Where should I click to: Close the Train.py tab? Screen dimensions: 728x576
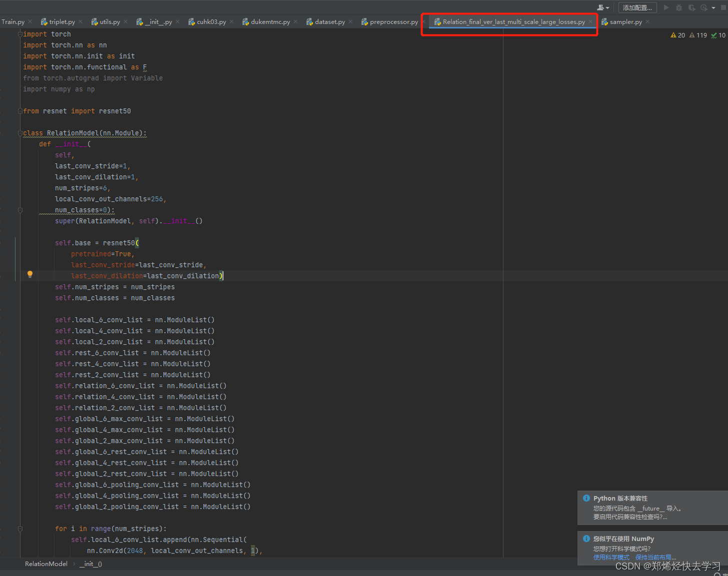(x=30, y=21)
